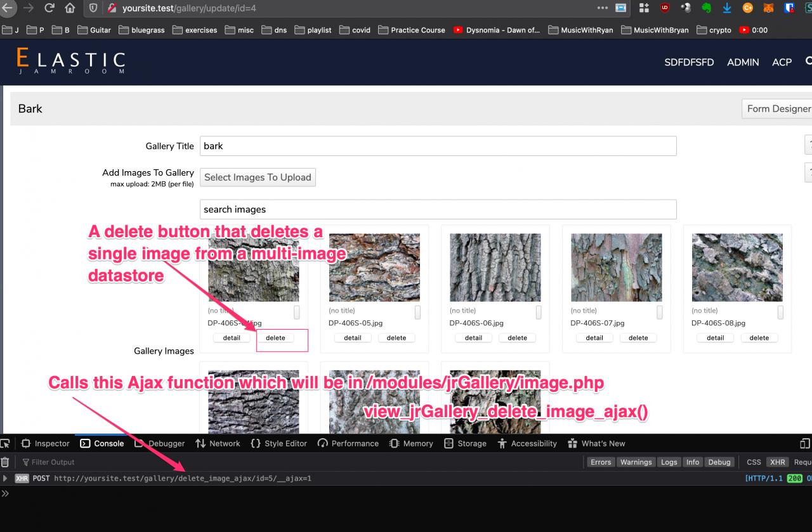Viewport: 812px width, 532px height.
Task: Open the page actions three-dots menu
Action: pyautogui.click(x=602, y=8)
